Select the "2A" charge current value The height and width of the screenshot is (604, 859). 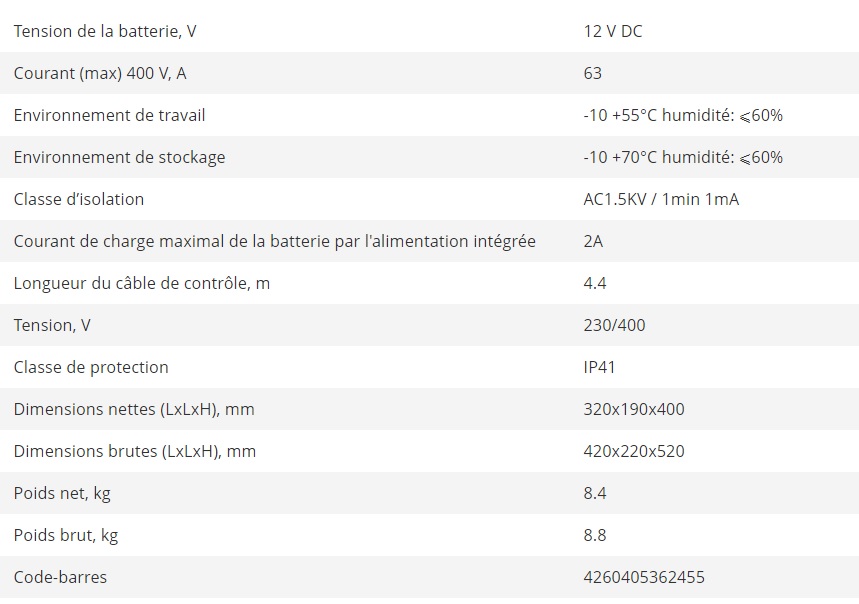(x=593, y=241)
